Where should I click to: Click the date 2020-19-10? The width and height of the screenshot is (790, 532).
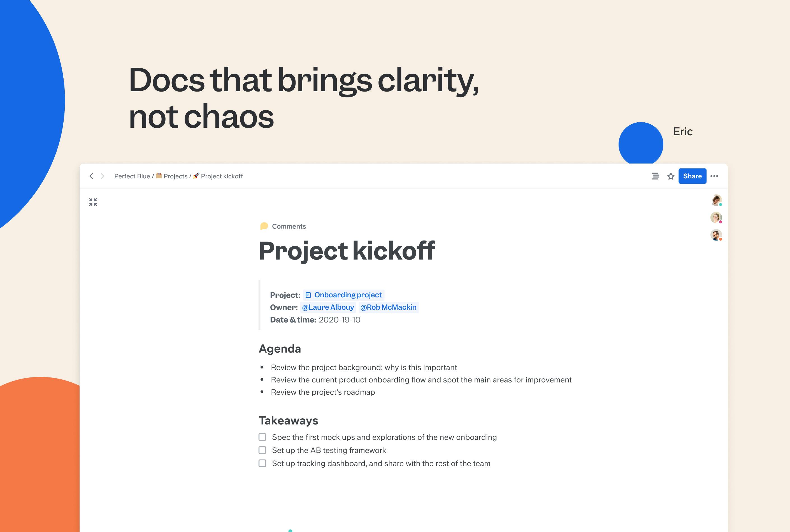pos(340,319)
